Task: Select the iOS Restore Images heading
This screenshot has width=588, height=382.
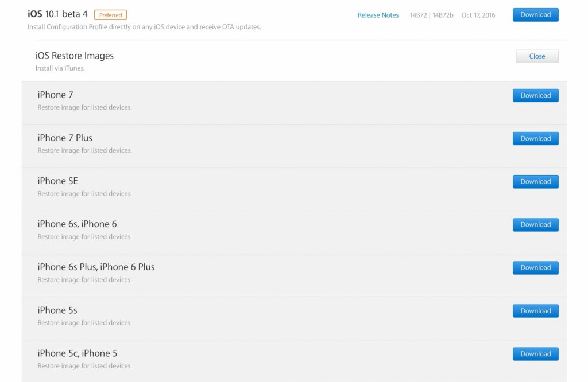Action: pyautogui.click(x=75, y=56)
